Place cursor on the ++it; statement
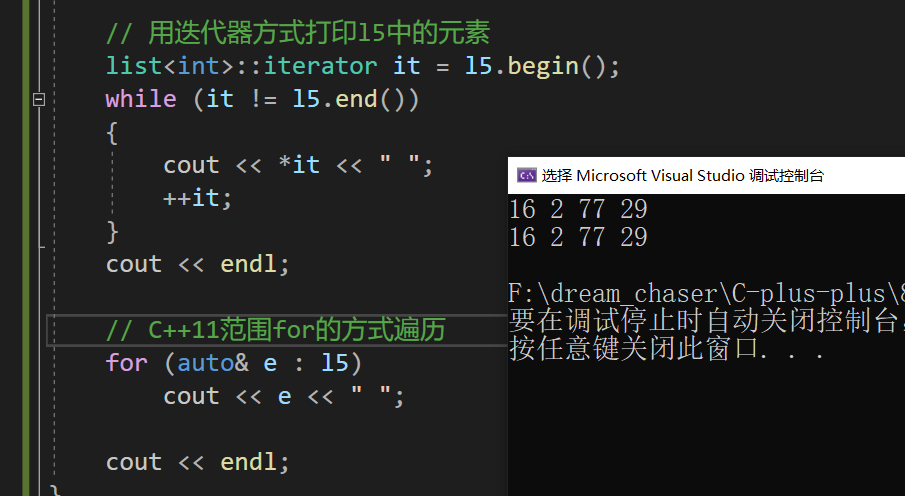 tap(197, 198)
